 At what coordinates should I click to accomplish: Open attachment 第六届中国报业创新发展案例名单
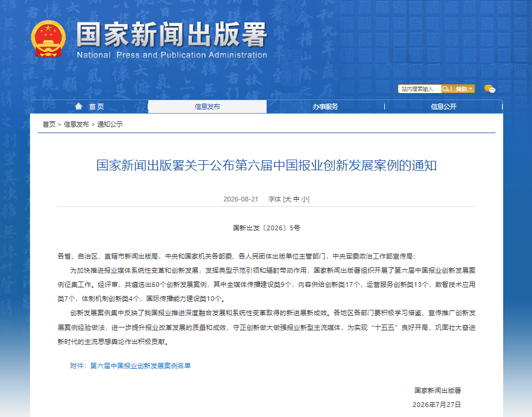pyautogui.click(x=141, y=366)
